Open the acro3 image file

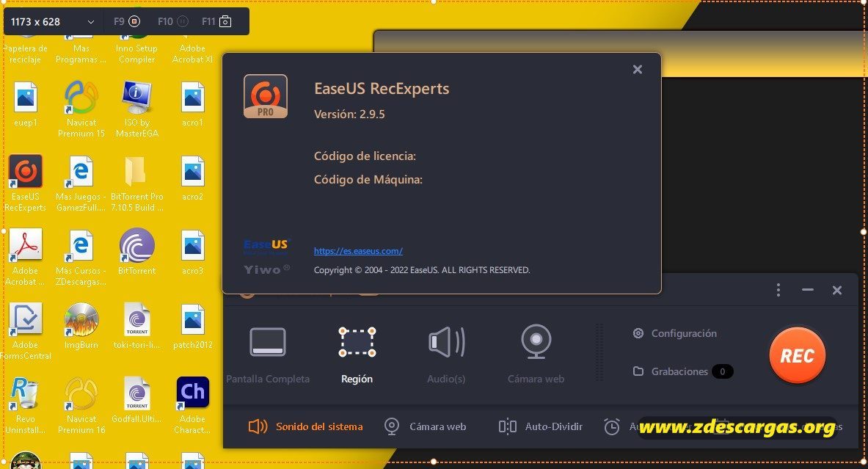[193, 252]
